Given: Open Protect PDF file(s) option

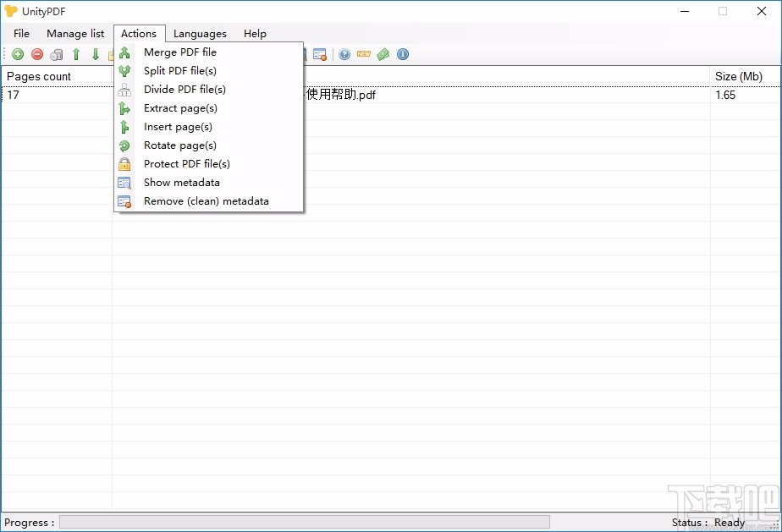Looking at the screenshot, I should 186,164.
